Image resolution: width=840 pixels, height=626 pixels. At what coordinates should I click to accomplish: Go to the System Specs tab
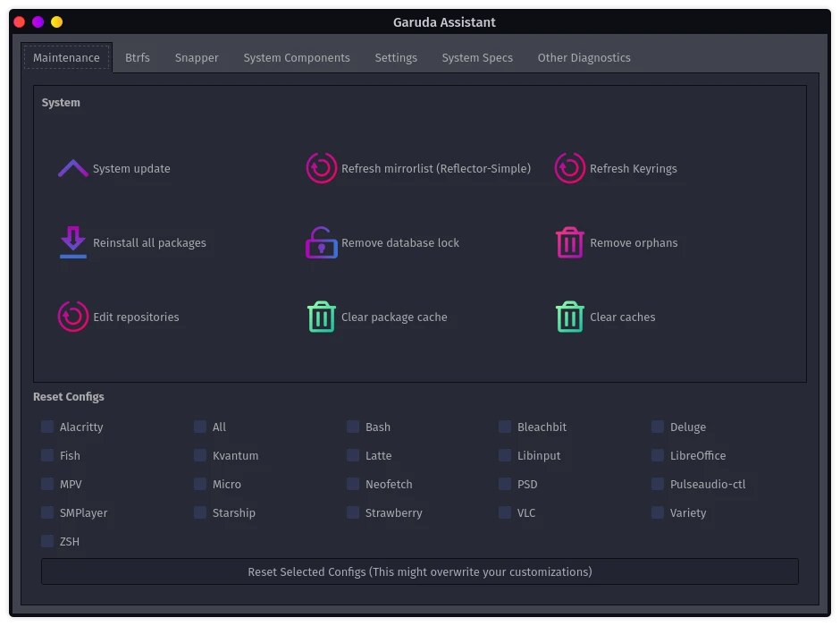click(477, 57)
